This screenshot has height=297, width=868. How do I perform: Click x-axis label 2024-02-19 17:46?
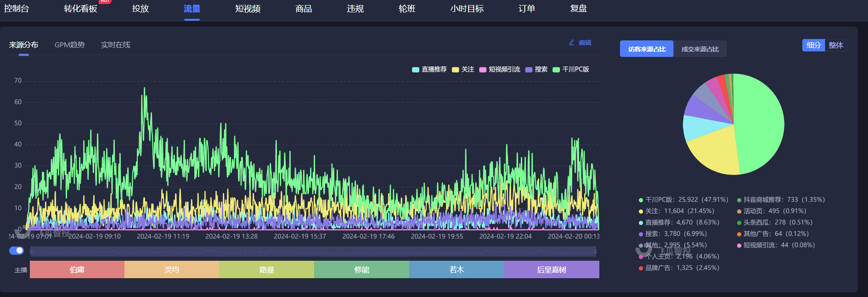click(368, 236)
